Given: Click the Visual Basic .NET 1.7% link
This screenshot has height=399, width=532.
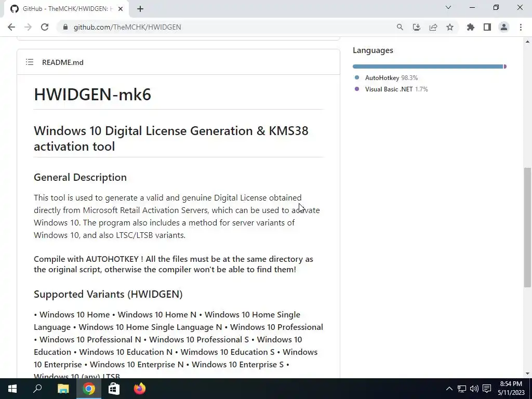Looking at the screenshot, I should (396, 89).
